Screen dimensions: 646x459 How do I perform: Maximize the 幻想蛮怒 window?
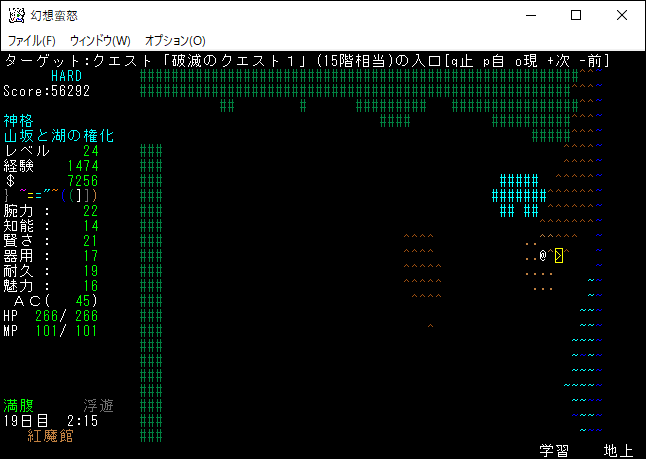(x=576, y=16)
